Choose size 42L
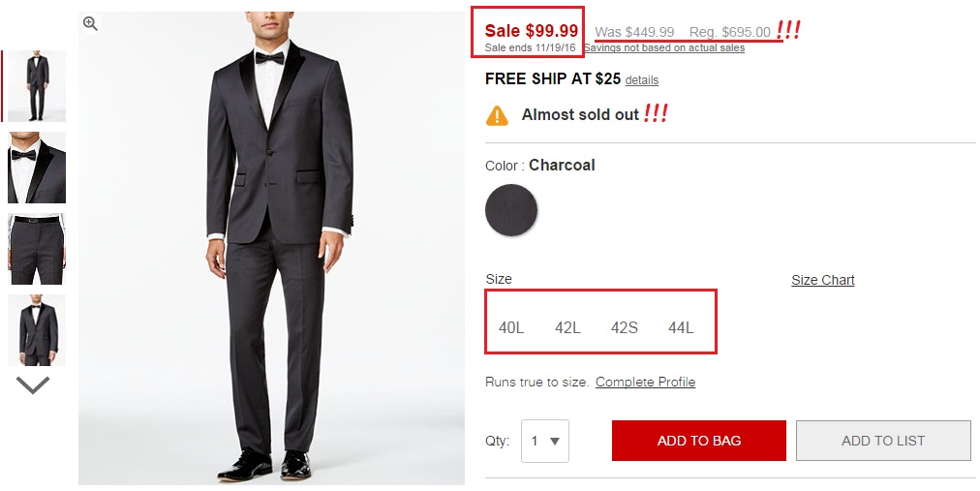This screenshot has width=980, height=491. point(567,327)
